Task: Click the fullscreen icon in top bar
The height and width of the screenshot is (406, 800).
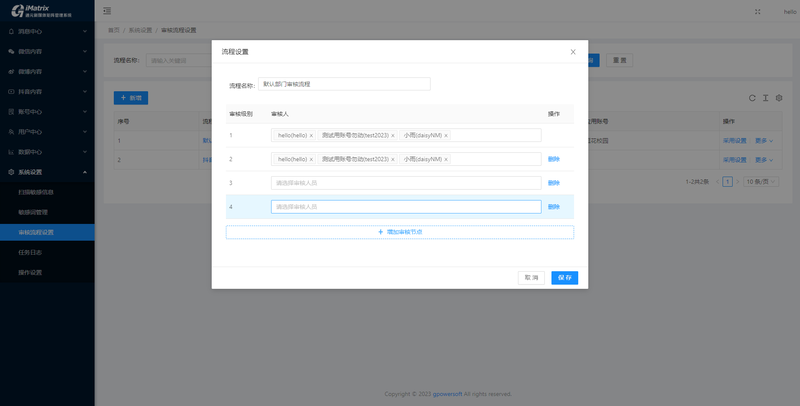Action: coord(758,11)
